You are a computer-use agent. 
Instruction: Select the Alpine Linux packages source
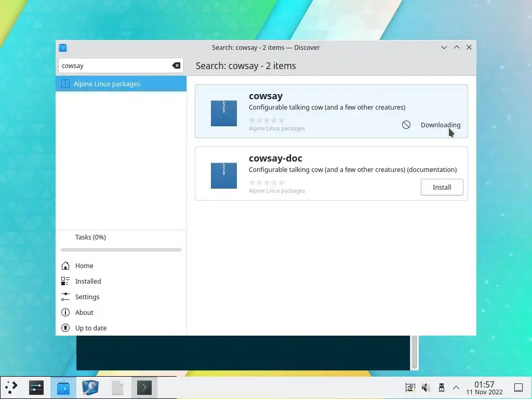coord(121,84)
